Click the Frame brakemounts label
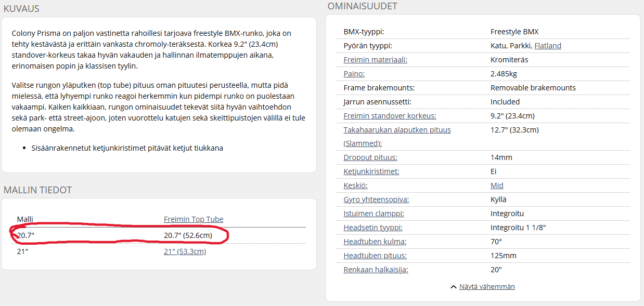644x306 pixels. tap(379, 88)
